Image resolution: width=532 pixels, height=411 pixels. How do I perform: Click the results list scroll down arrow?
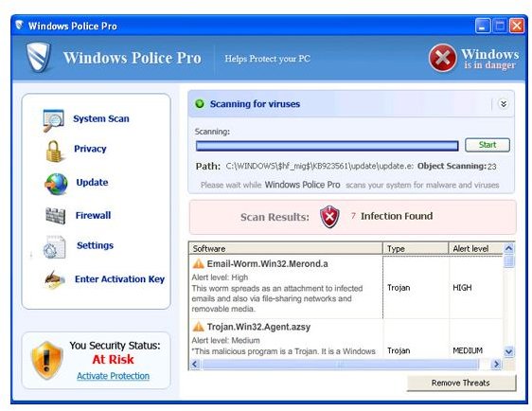tap(508, 351)
